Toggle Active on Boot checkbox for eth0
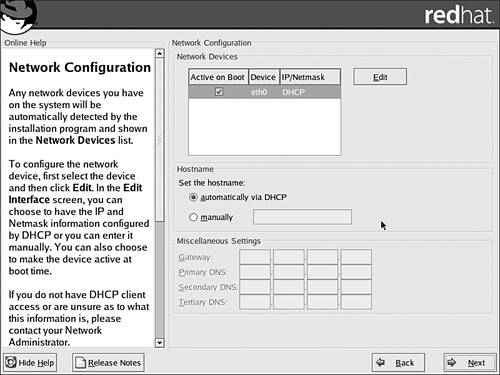The height and width of the screenshot is (375, 500). (219, 91)
